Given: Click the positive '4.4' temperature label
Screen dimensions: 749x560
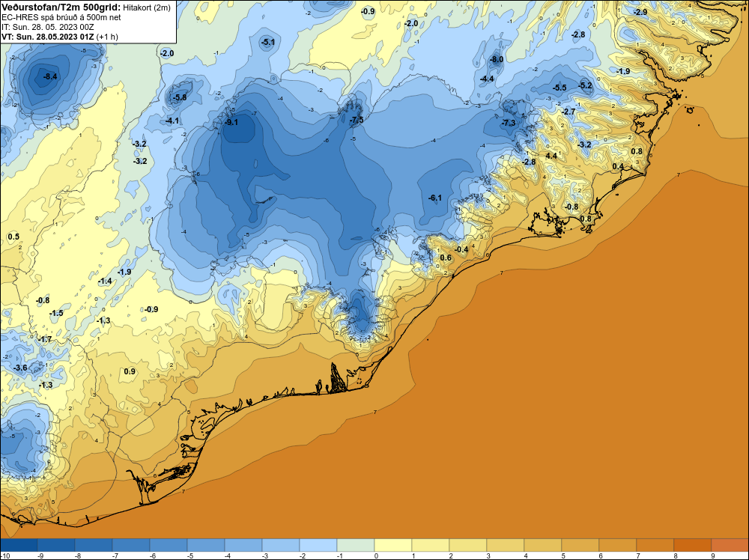Looking at the screenshot, I should 551,156.
